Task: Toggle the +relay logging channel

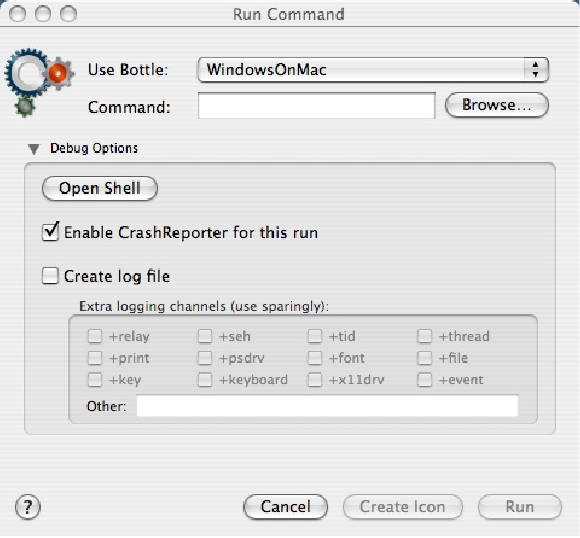Action: [95, 336]
